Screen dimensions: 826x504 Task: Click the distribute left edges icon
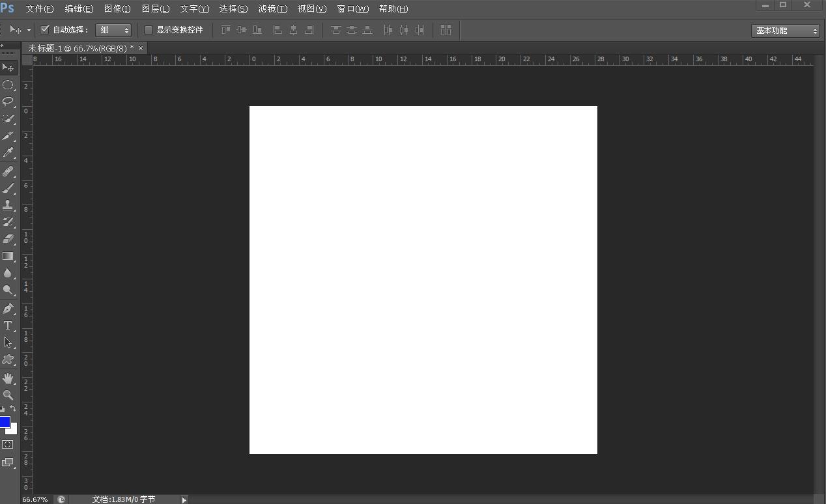(x=388, y=30)
